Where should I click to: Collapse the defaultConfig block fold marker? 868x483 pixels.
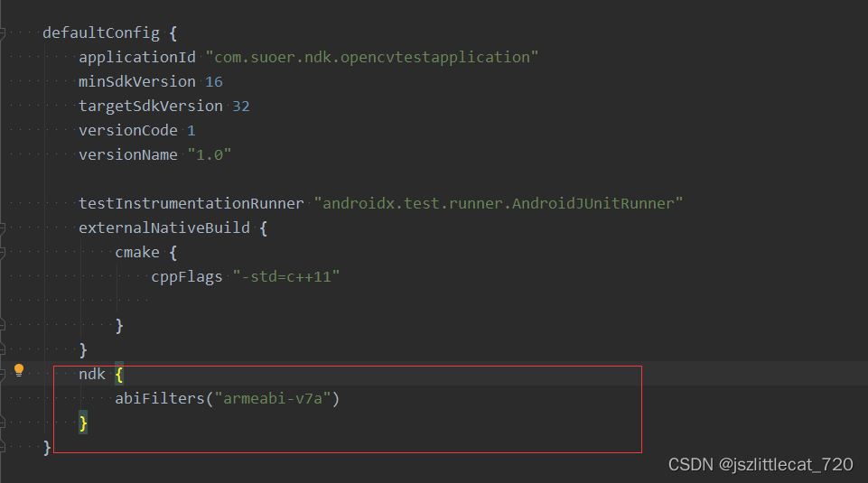[x=2, y=33]
